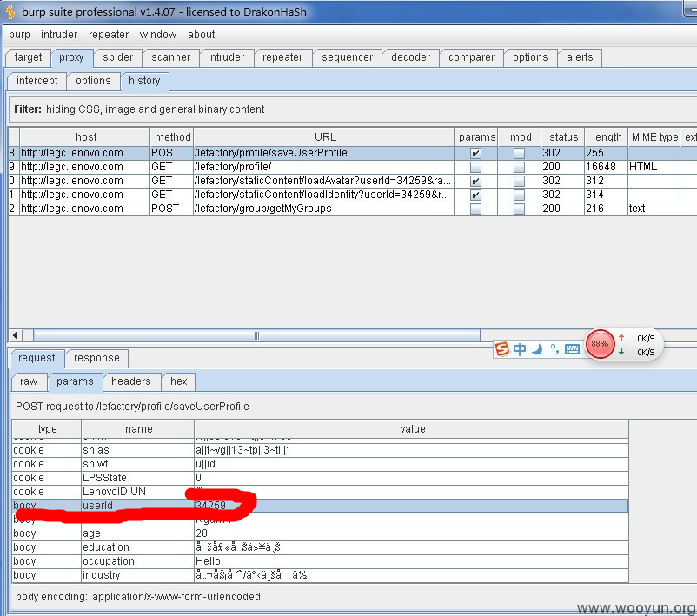
Task: Toggle mod checkbox for saveUserProfile row
Action: pyautogui.click(x=519, y=153)
